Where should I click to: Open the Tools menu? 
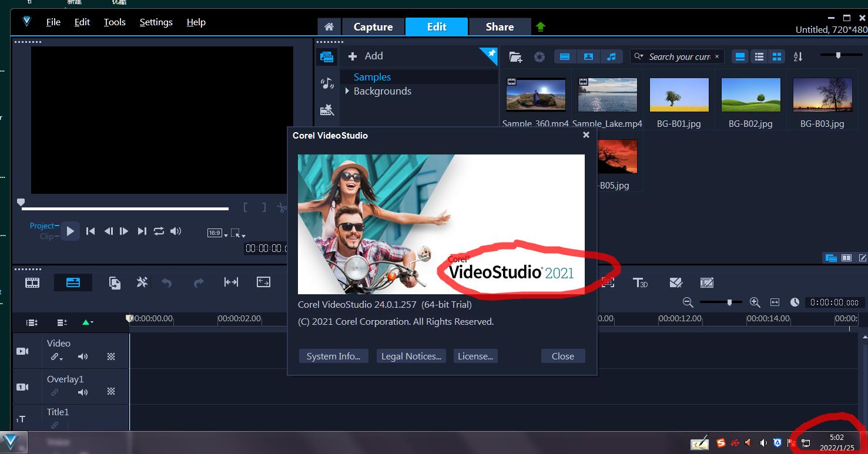click(x=115, y=22)
